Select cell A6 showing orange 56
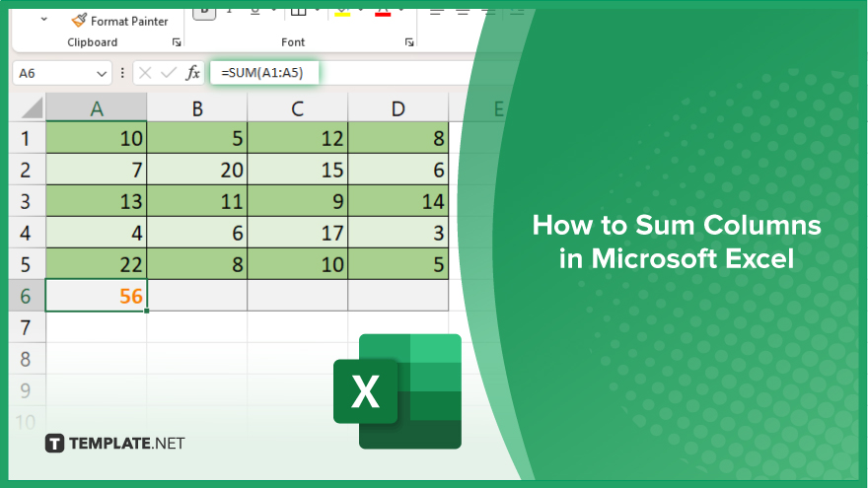Viewport: 868px width, 488px height. [x=97, y=296]
